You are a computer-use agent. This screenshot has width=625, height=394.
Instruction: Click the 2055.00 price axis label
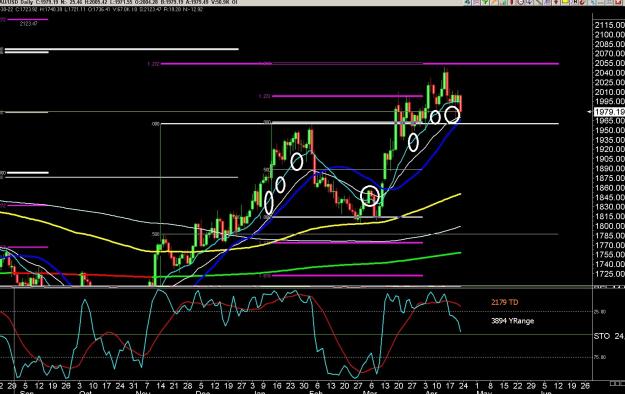609,63
